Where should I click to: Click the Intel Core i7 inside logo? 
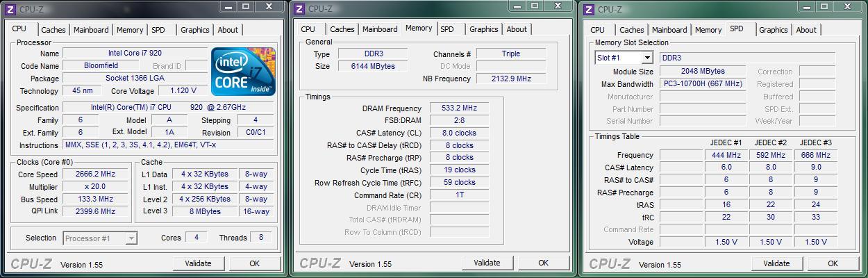click(243, 72)
